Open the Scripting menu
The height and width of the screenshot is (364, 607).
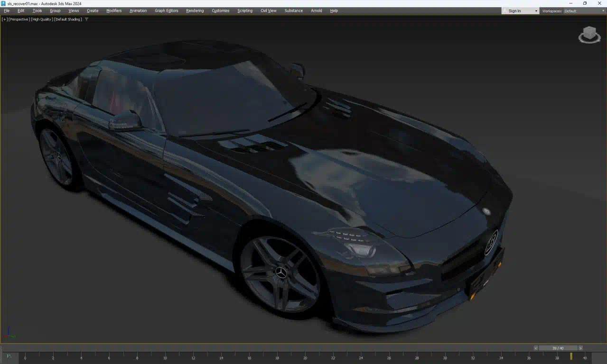245,10
